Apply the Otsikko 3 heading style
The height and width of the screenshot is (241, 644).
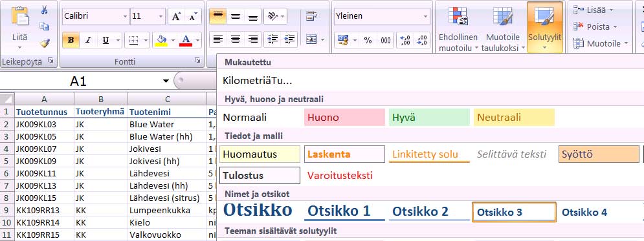coord(514,213)
